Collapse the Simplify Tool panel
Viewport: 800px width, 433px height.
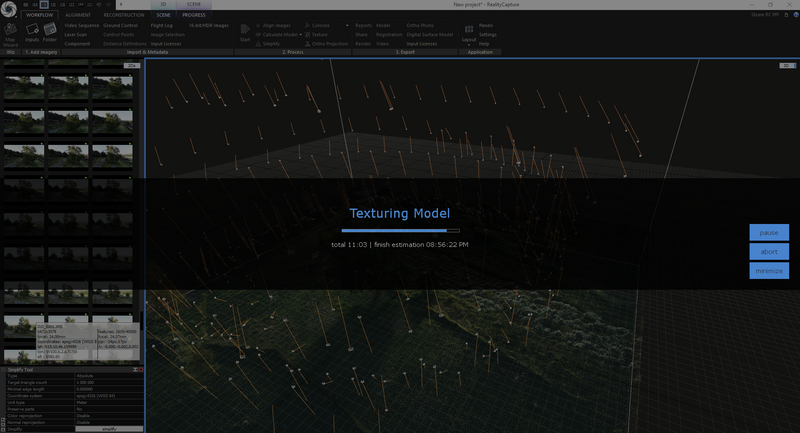[3, 370]
